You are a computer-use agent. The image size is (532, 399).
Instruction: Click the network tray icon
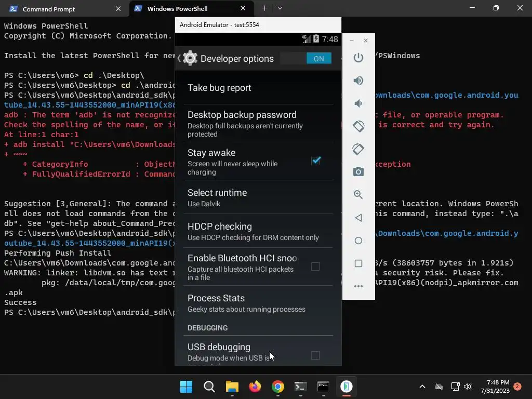click(x=455, y=387)
